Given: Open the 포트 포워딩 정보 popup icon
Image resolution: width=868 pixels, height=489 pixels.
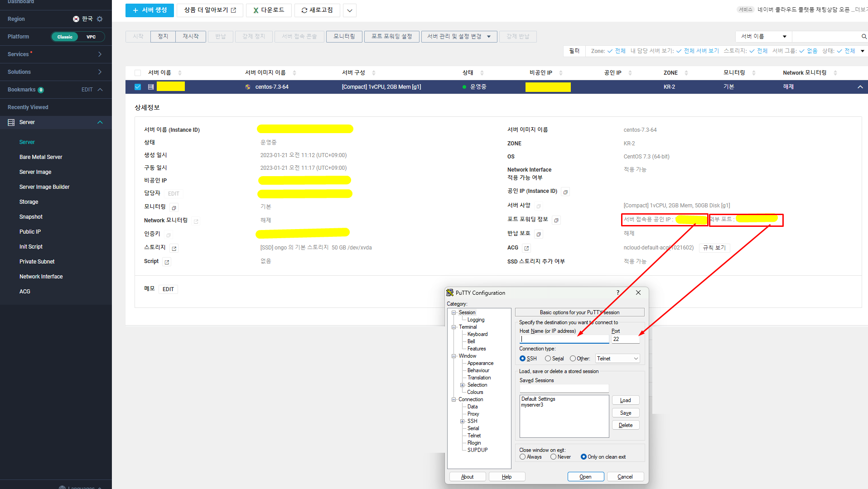Looking at the screenshot, I should click(556, 220).
